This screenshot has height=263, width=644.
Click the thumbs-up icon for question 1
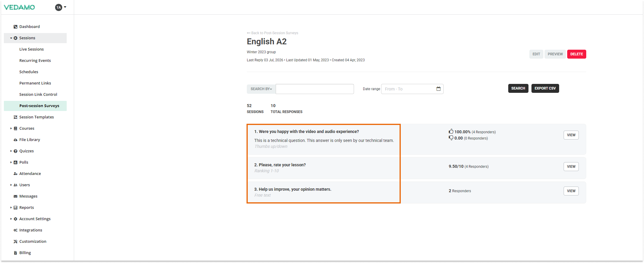pyautogui.click(x=451, y=131)
